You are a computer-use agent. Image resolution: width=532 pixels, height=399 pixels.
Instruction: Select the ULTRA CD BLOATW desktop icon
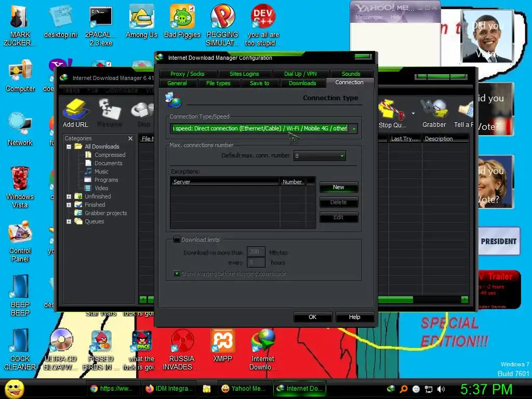pos(60,350)
